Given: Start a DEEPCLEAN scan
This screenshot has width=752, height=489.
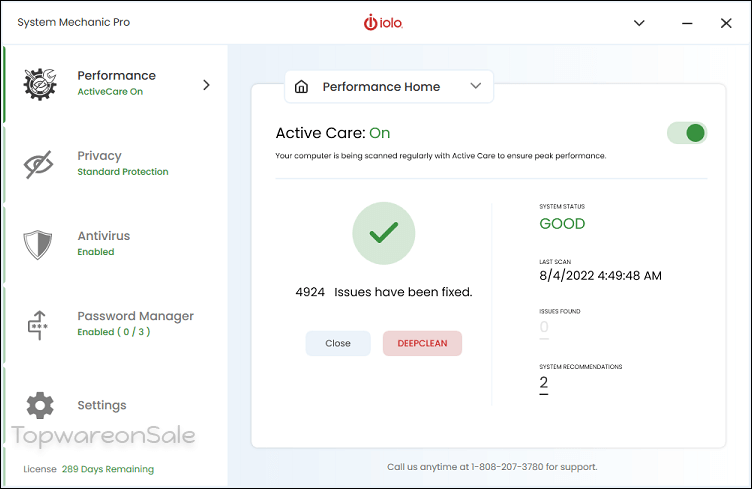Looking at the screenshot, I should (423, 343).
